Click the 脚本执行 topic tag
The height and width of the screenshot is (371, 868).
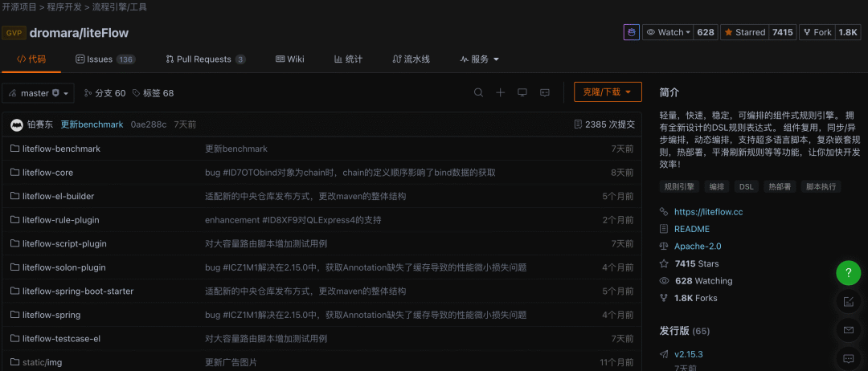pos(821,186)
